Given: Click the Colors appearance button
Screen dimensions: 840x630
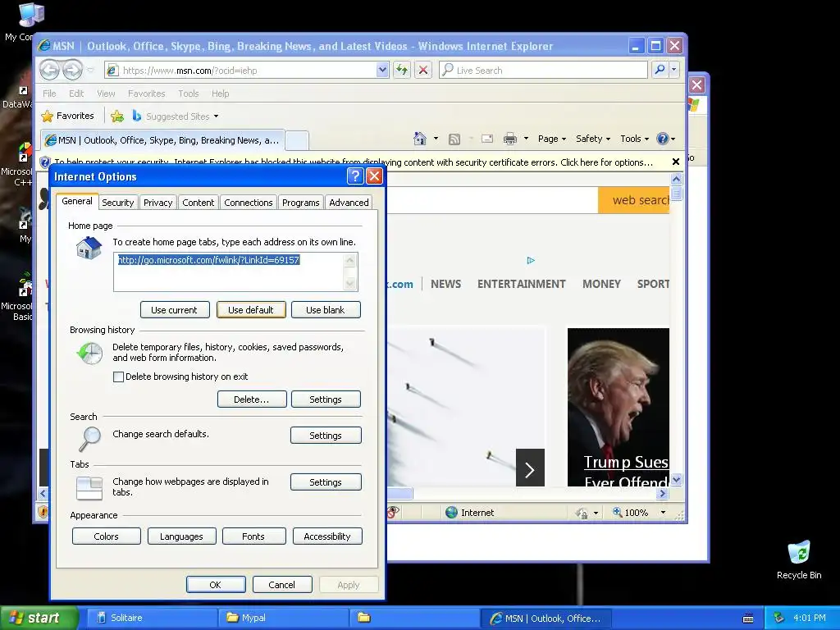Looking at the screenshot, I should tap(106, 536).
